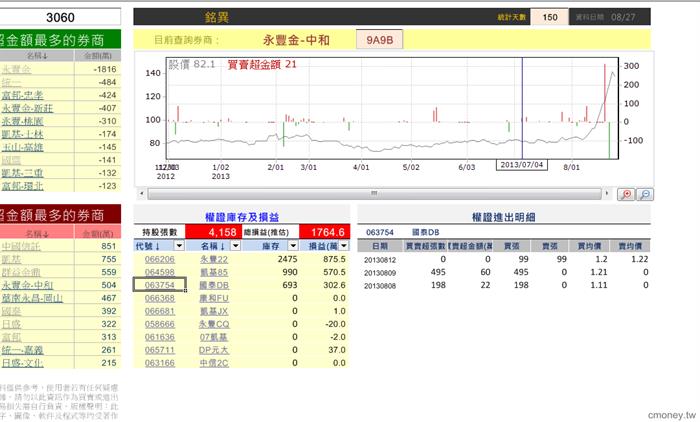The height and width of the screenshot is (422, 700).
Task: Open warrant code link 066206
Action: [159, 259]
